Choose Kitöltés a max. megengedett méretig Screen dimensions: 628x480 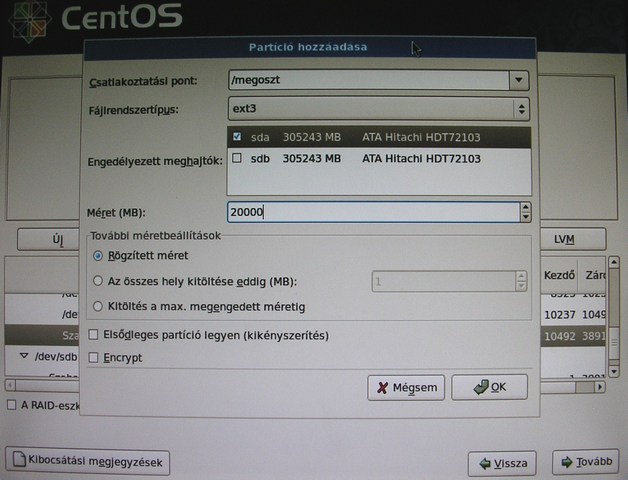point(97,306)
